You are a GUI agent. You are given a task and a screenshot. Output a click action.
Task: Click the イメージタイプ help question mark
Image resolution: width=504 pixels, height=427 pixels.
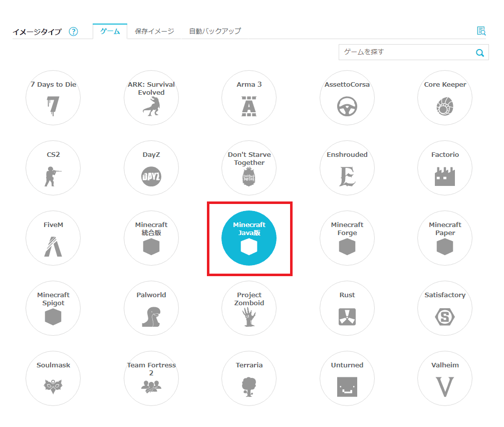pos(73,32)
